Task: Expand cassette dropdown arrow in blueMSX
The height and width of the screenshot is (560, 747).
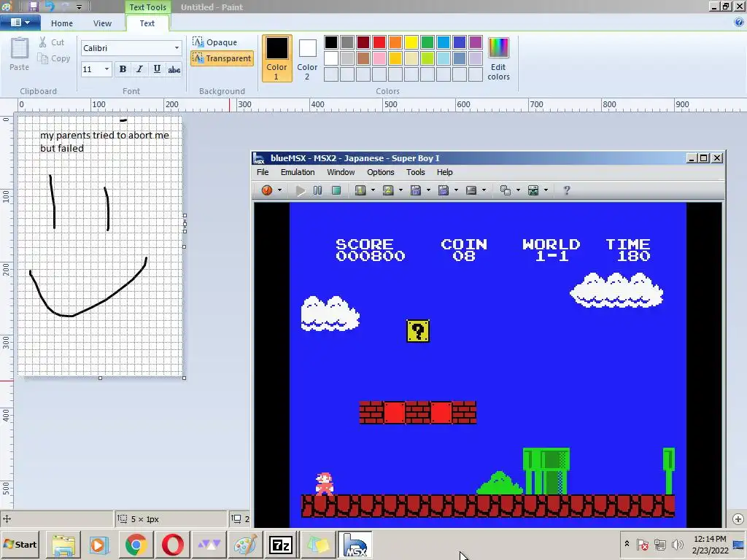Action: (484, 190)
